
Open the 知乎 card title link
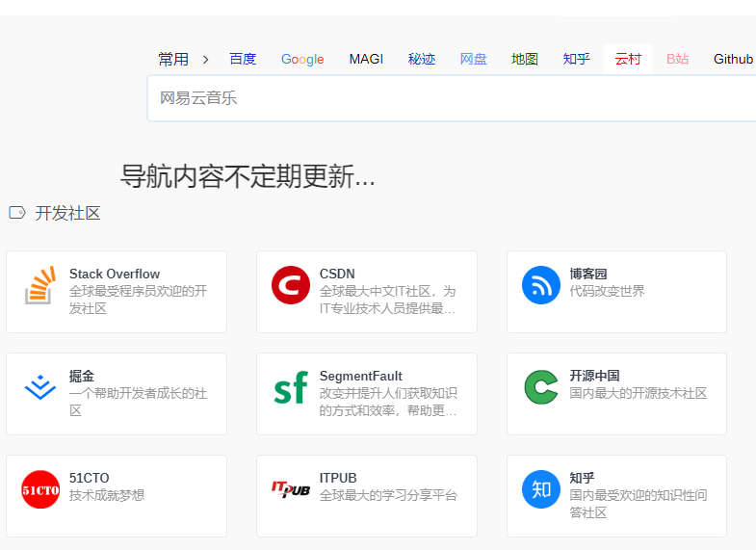click(x=582, y=478)
